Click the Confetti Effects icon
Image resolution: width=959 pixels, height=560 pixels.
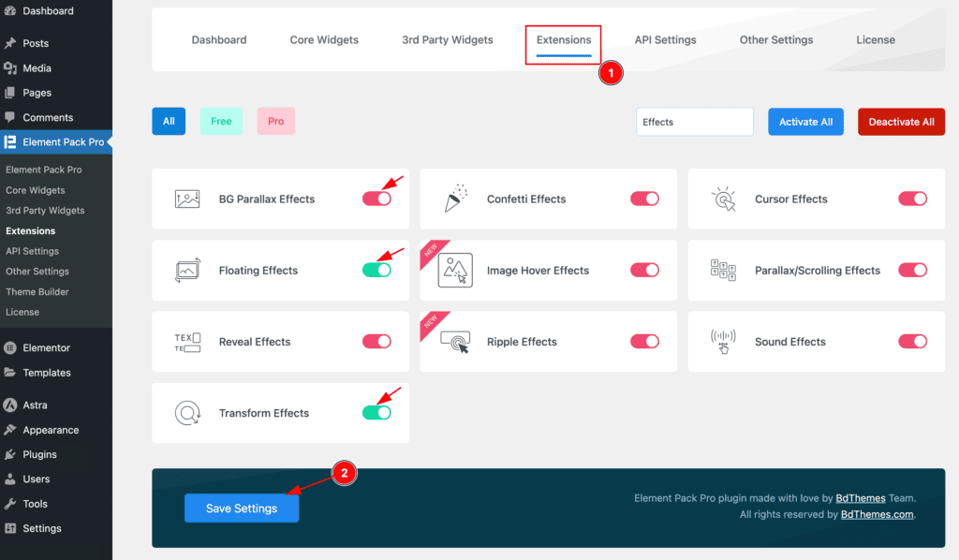point(455,199)
